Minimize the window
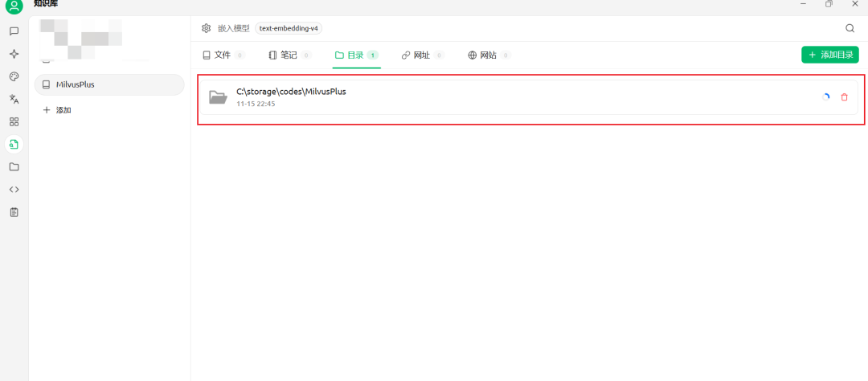The height and width of the screenshot is (381, 868). (803, 4)
